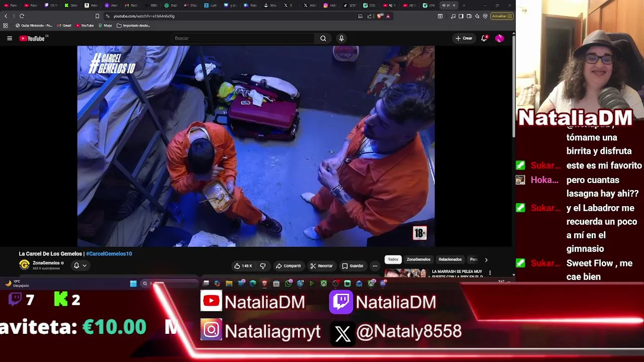This screenshot has height=362, width=644.
Task: Open the weather widget showing 10°C
Action: (x=18, y=284)
